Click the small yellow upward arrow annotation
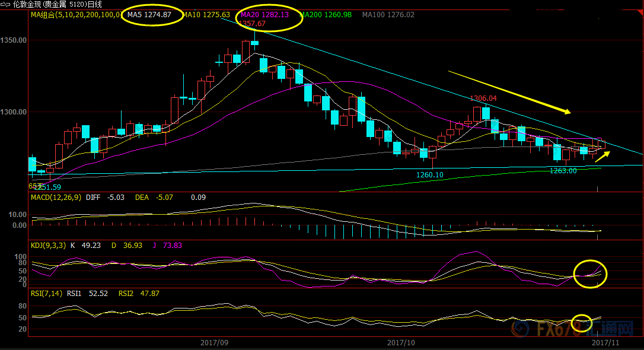The image size is (644, 350). pos(602,156)
